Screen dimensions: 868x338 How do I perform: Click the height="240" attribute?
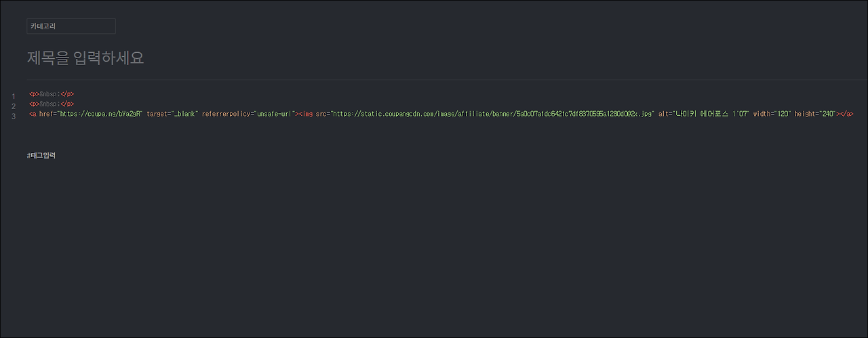[x=816, y=114]
